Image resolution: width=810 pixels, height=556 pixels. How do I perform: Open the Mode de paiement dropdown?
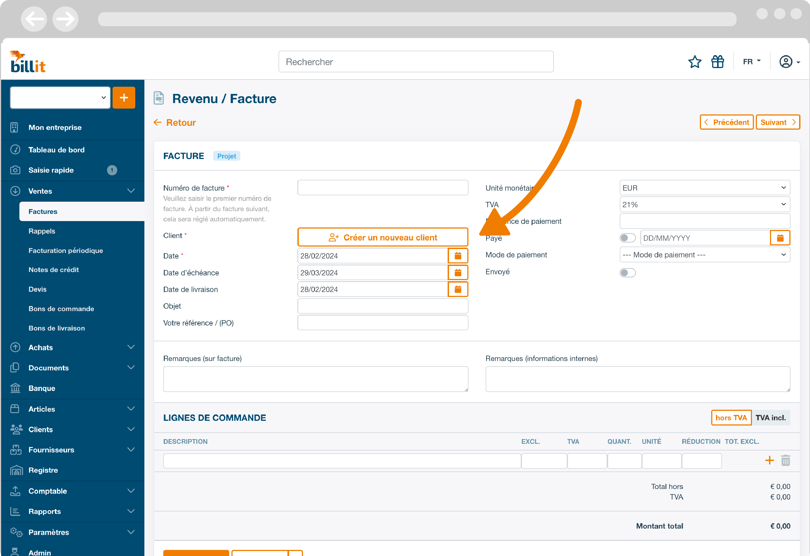[x=704, y=255]
